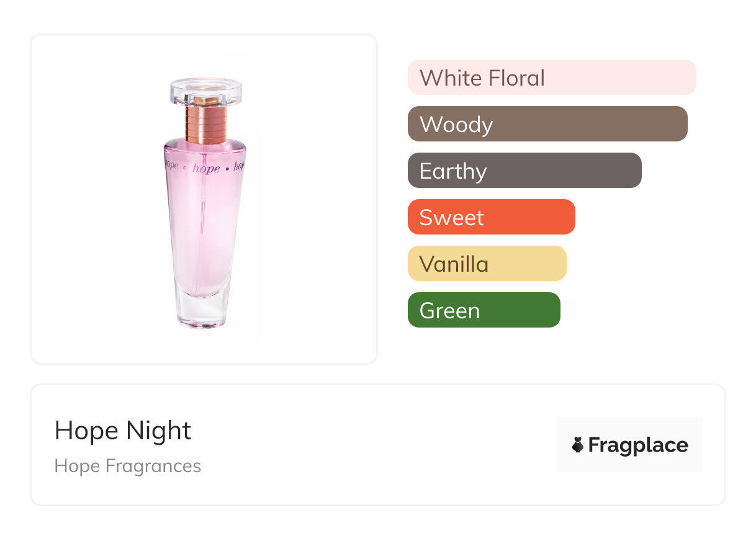
Task: Choose the Earthy accord bar
Action: [x=524, y=171]
